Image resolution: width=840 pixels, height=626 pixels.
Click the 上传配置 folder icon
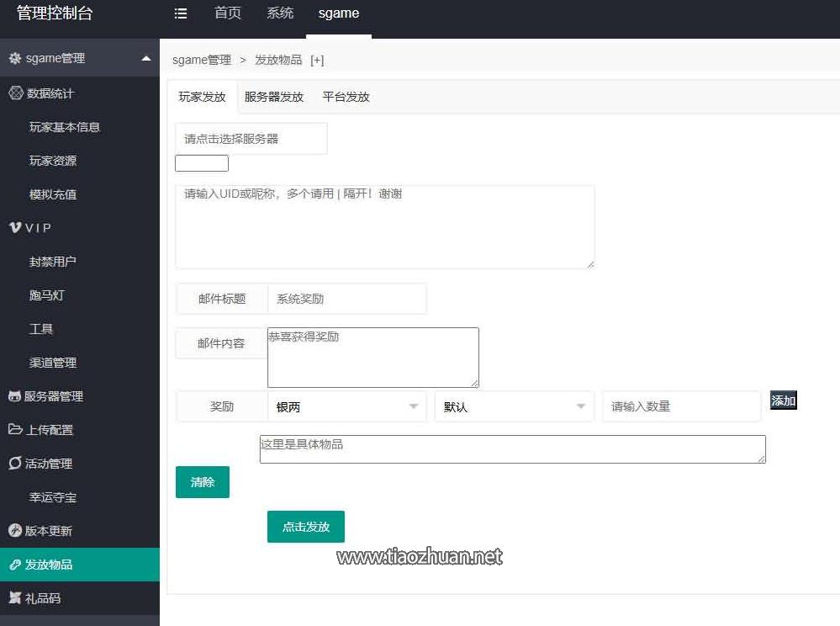(15, 430)
